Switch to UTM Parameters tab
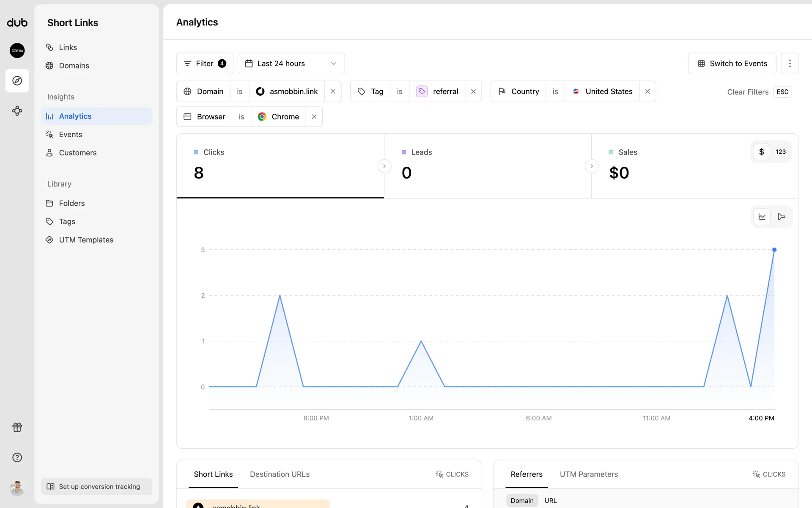812x508 pixels. [x=589, y=474]
